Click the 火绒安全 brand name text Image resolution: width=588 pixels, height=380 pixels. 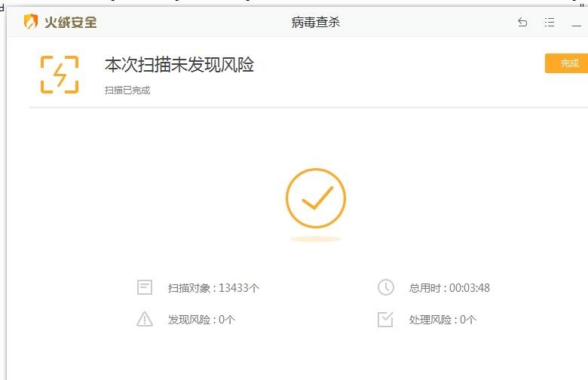point(71,22)
